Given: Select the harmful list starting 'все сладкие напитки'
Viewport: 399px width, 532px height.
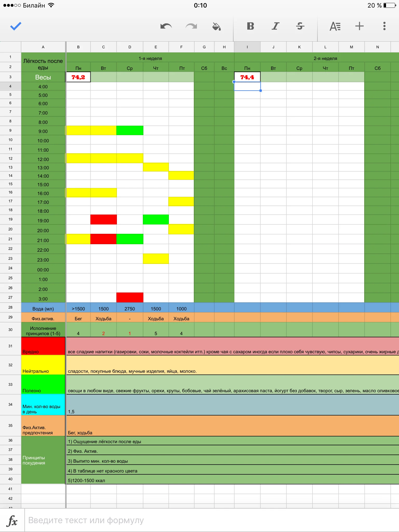Looking at the screenshot, I should point(233,346).
